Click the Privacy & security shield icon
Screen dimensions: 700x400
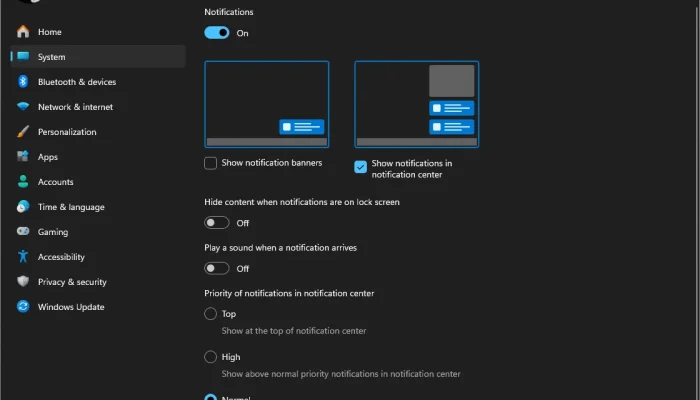[x=23, y=282]
